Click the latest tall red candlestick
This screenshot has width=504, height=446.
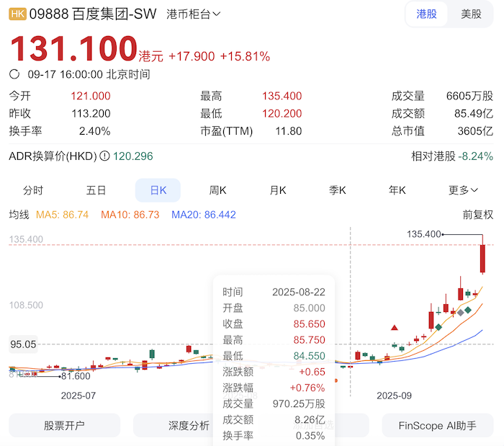pos(482,259)
